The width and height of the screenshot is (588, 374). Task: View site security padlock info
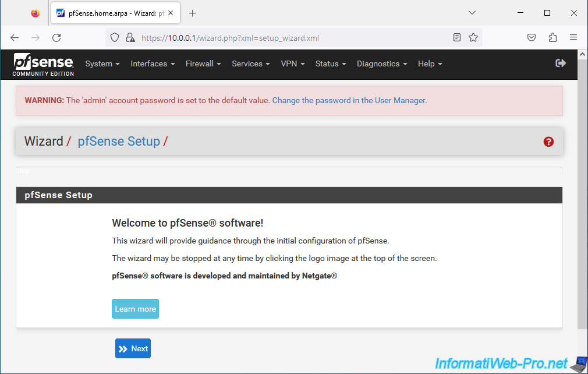(x=130, y=37)
